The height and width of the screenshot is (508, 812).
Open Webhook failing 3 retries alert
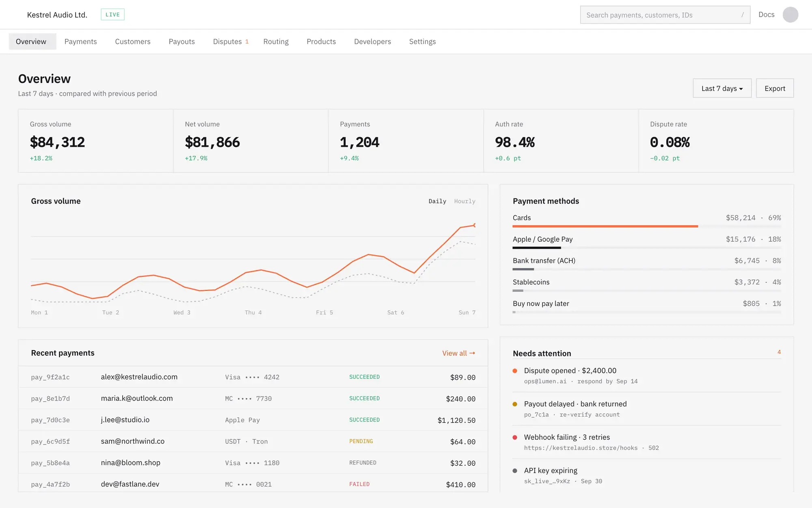tap(647, 442)
